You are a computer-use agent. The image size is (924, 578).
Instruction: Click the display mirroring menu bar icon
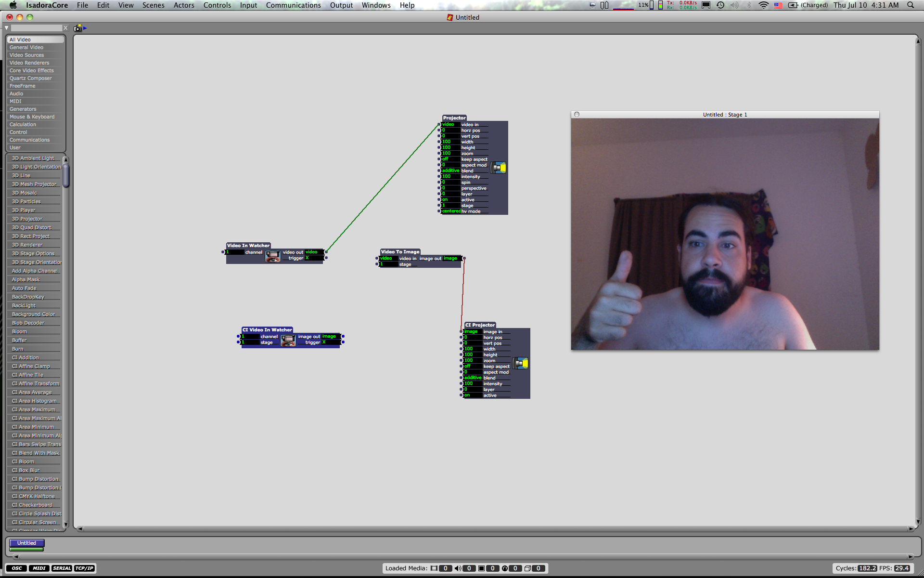[706, 5]
